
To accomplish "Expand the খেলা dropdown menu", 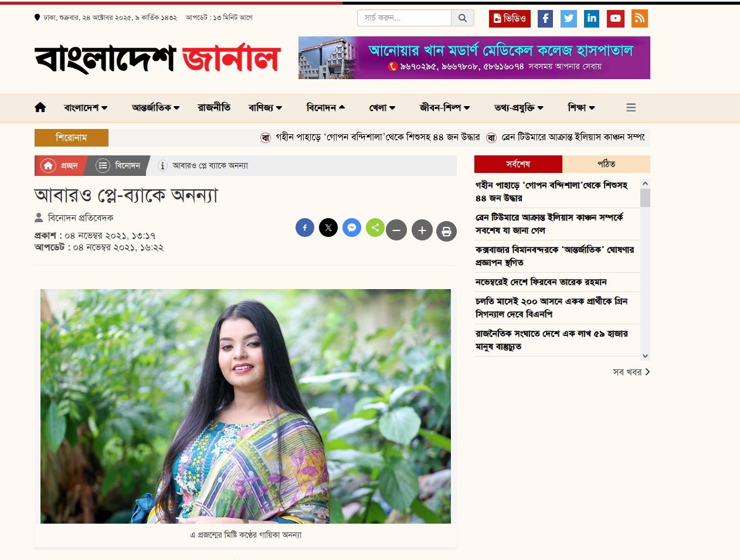I will pos(382,107).
